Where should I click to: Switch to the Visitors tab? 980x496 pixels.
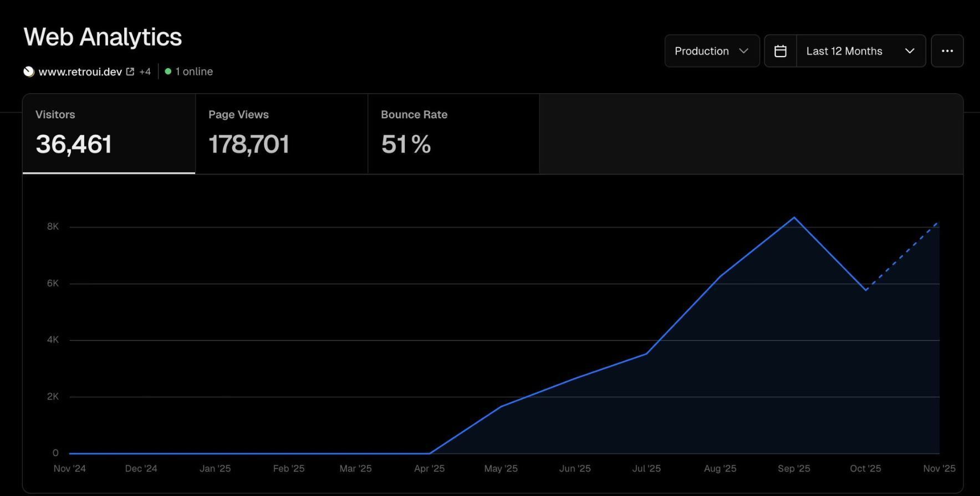(109, 134)
